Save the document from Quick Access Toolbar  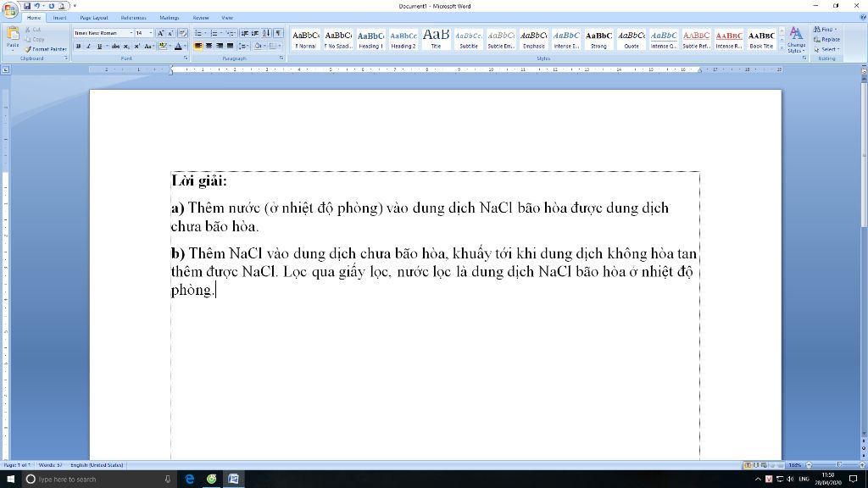(x=26, y=6)
